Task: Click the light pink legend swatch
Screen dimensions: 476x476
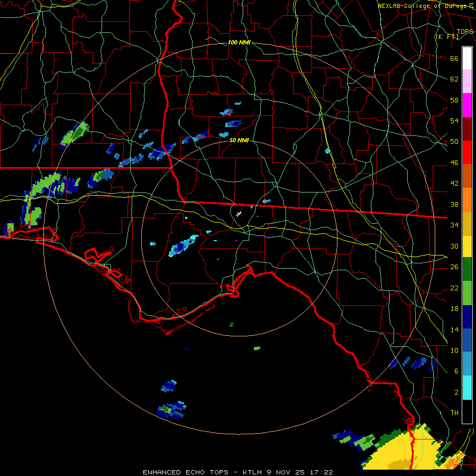Action: pos(467,81)
